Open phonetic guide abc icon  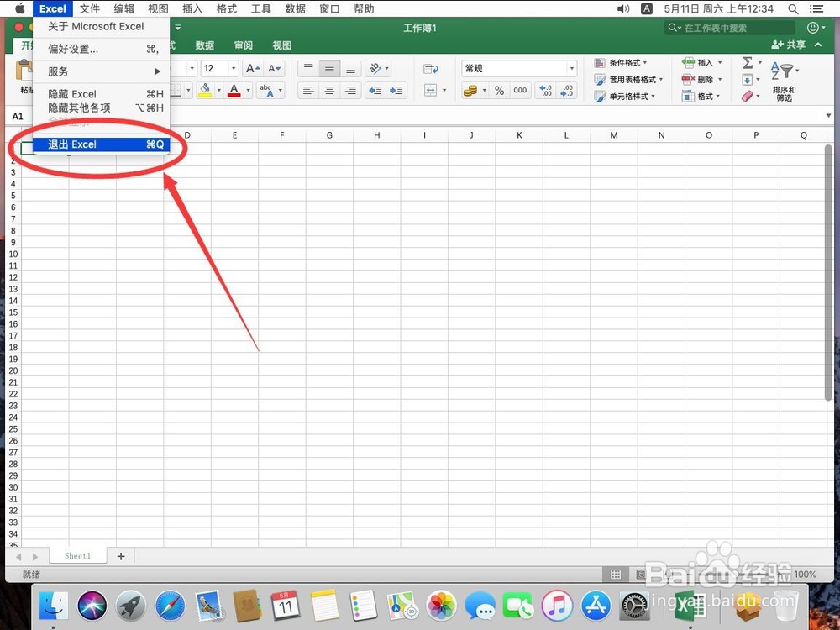(x=265, y=90)
